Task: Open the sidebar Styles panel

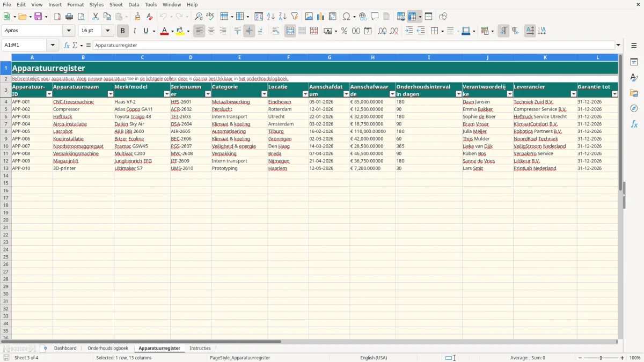Action: pyautogui.click(x=634, y=77)
